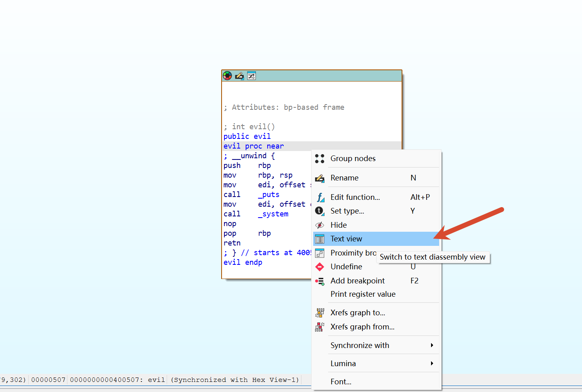Click the Text view list icon
The width and height of the screenshot is (582, 392).
(x=320, y=239)
